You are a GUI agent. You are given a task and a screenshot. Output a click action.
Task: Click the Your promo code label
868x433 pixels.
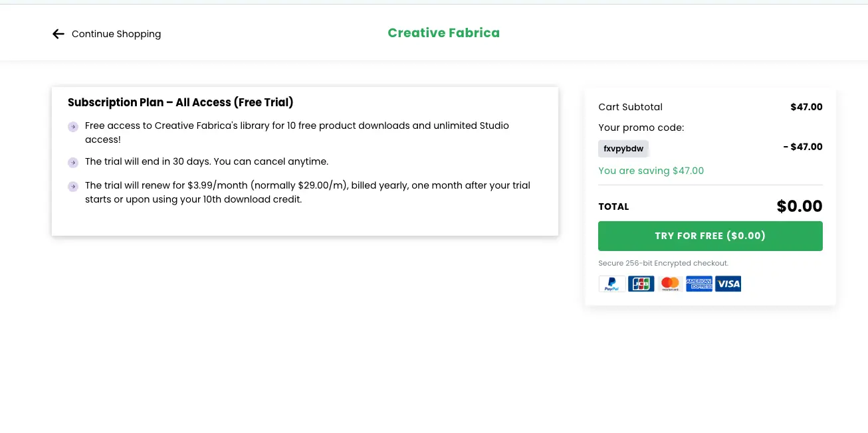coord(641,128)
